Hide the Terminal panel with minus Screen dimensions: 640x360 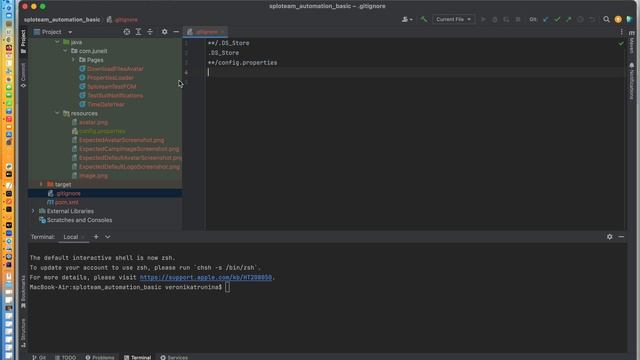621,237
